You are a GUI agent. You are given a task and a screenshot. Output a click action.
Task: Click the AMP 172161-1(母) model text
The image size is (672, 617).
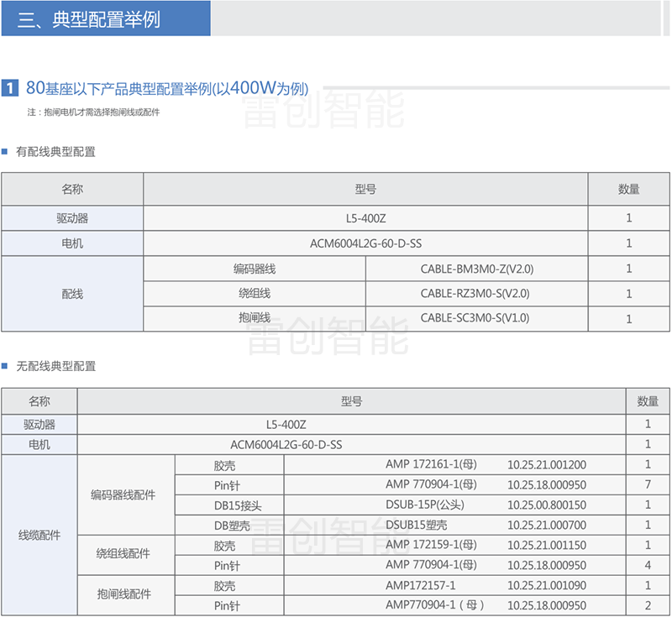click(x=431, y=464)
